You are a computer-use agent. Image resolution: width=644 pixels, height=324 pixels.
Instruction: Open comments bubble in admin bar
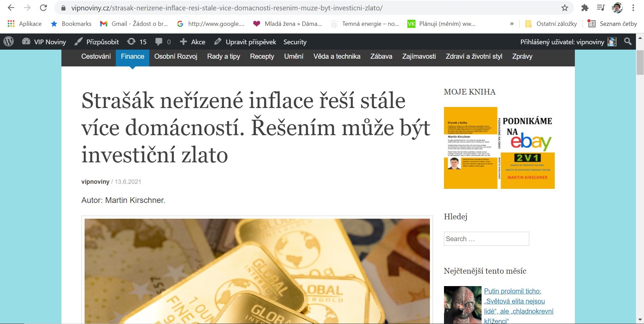(x=163, y=42)
